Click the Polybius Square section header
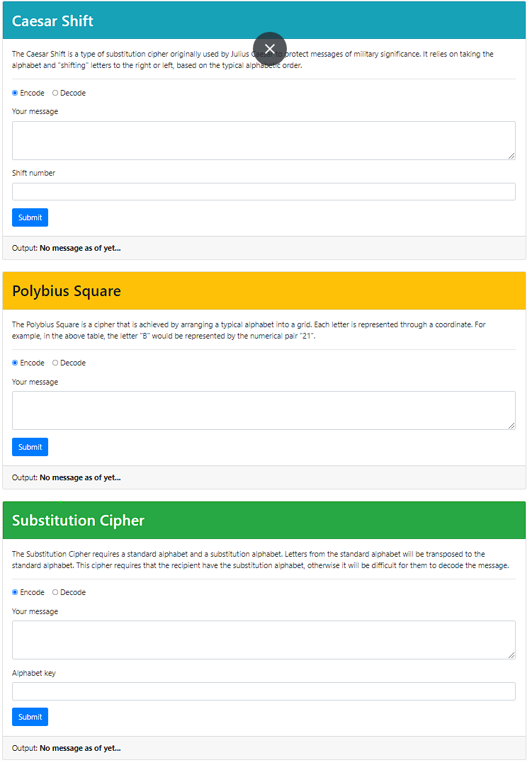The image size is (532, 765). tap(66, 290)
